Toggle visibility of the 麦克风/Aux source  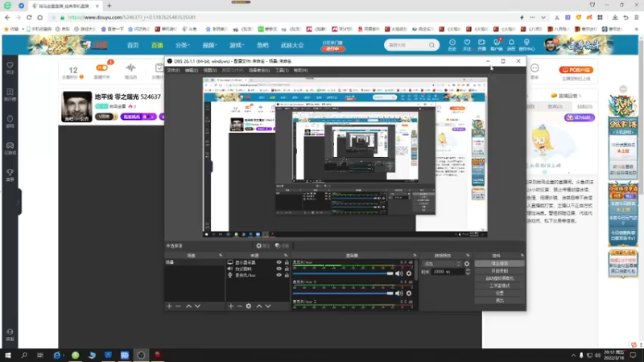tap(279, 275)
